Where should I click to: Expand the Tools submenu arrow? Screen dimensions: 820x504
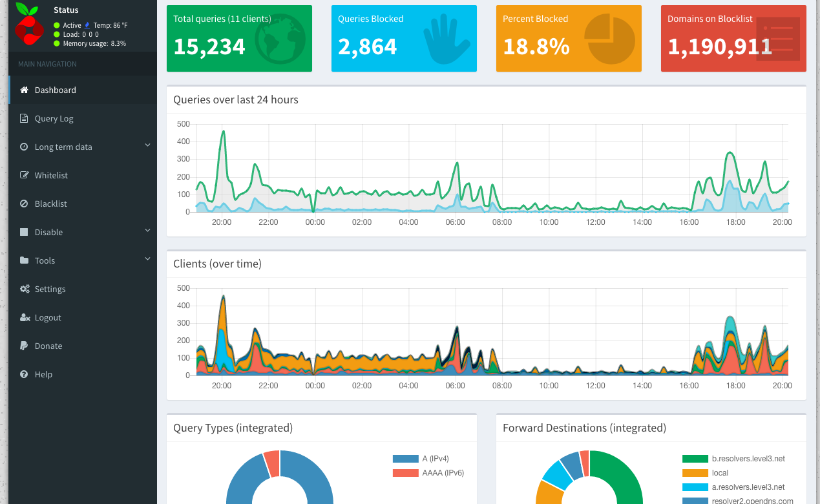pyautogui.click(x=147, y=260)
